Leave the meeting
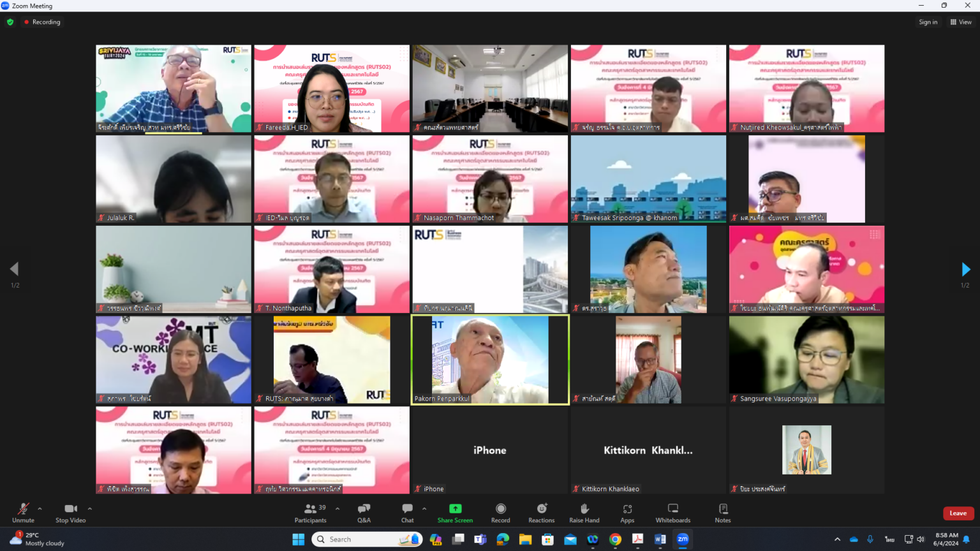The width and height of the screenshot is (980, 551). tap(958, 513)
